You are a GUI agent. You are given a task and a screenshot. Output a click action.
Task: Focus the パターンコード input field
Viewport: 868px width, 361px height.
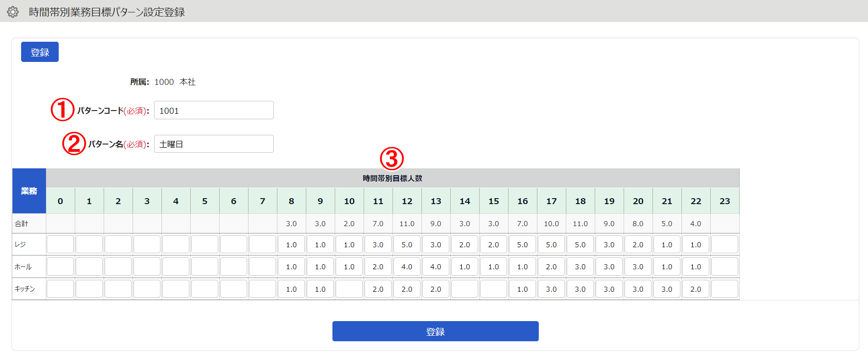coord(214,110)
